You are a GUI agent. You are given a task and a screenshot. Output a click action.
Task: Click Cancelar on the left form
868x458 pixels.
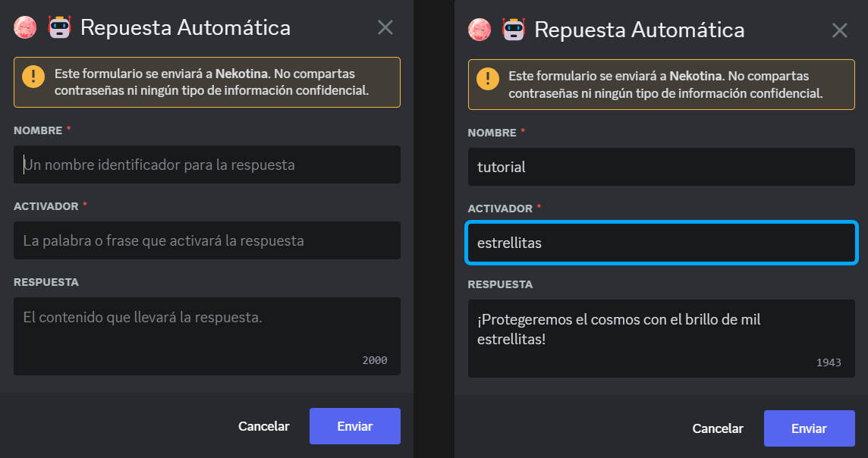(264, 426)
